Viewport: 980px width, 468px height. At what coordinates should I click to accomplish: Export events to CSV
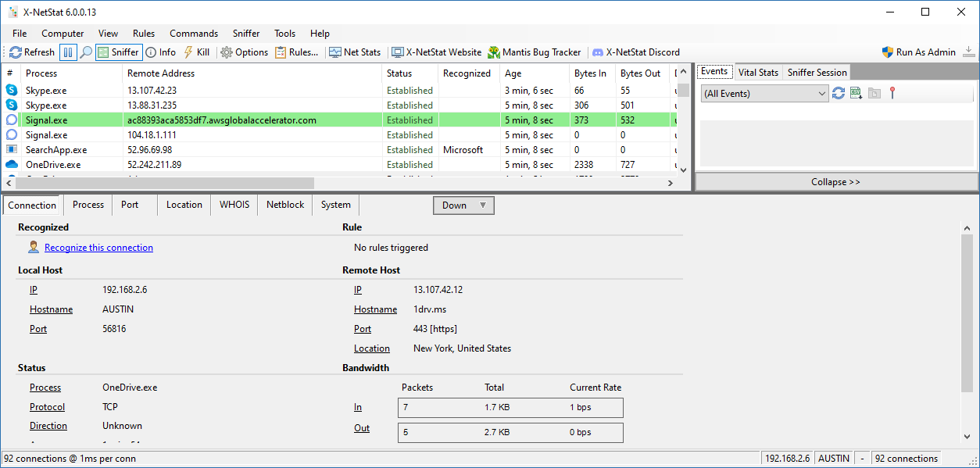click(x=857, y=93)
